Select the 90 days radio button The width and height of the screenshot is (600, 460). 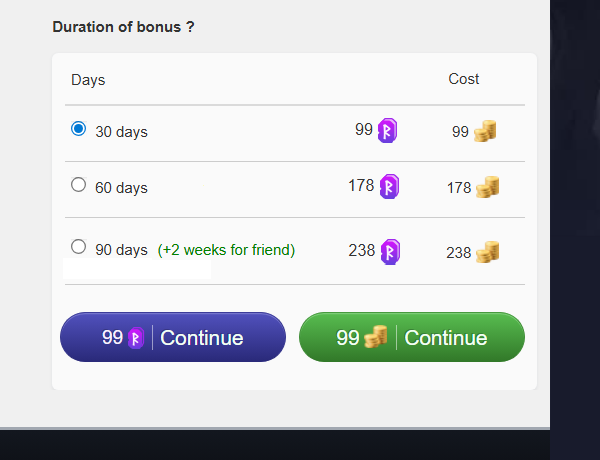(78, 247)
